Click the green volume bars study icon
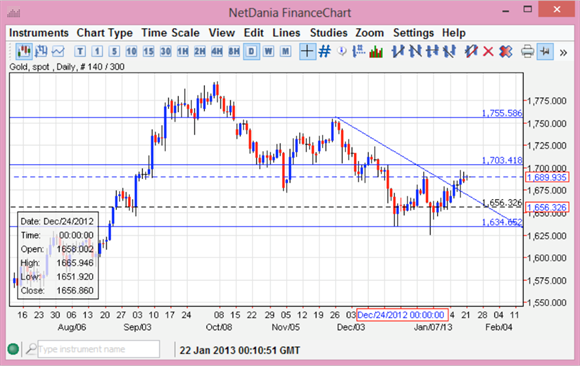580x366 pixels. (376, 51)
